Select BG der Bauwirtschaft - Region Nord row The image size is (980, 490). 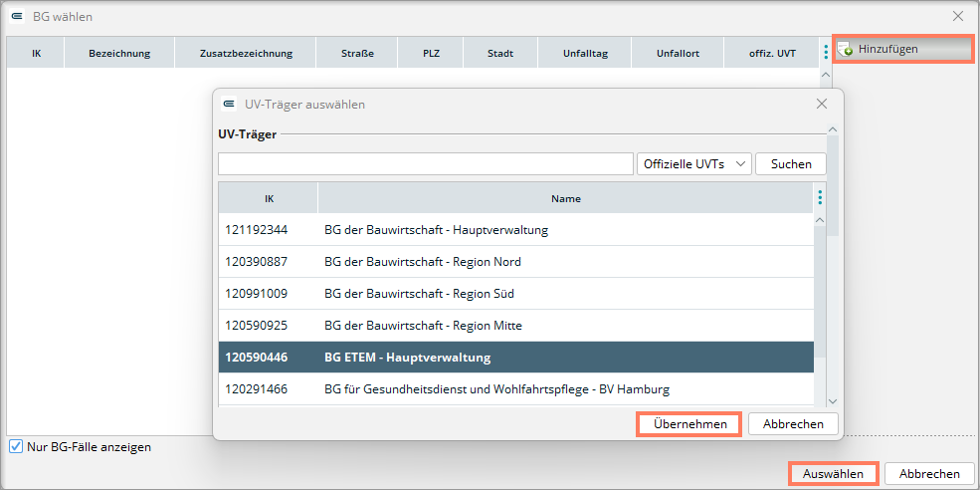(x=515, y=262)
